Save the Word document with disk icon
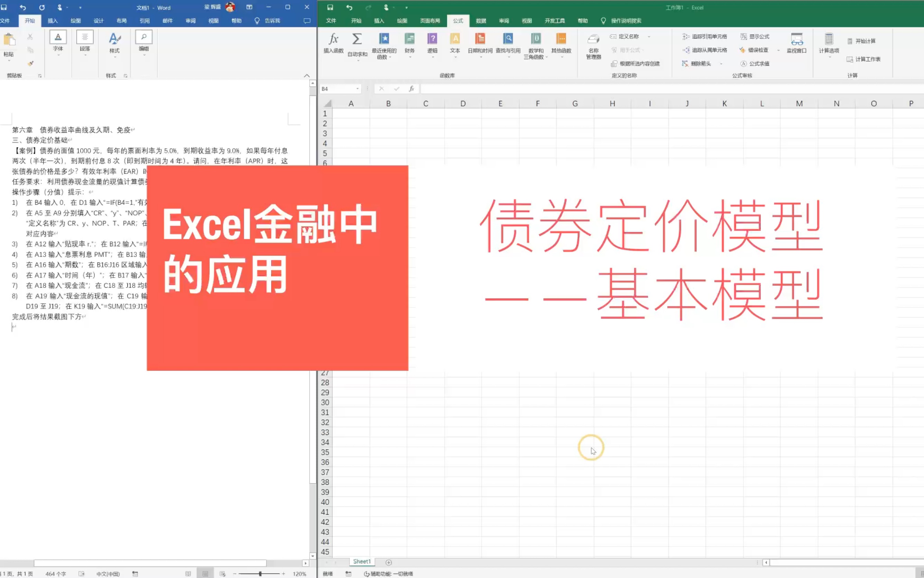 pos(3,7)
